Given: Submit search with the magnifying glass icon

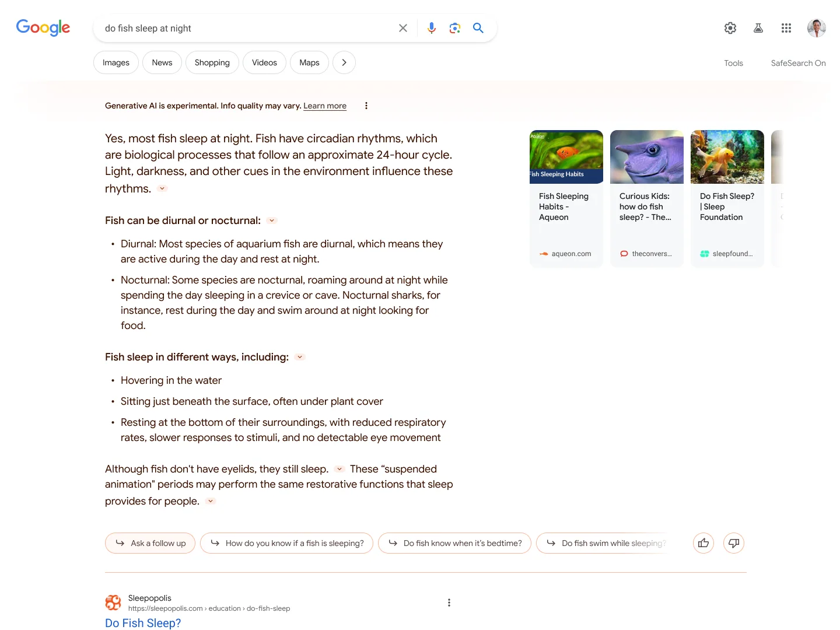Looking at the screenshot, I should tap(478, 28).
